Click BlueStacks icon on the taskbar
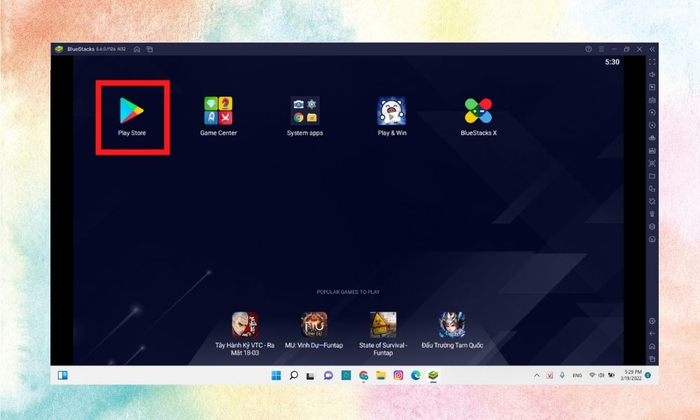The width and height of the screenshot is (700, 420). [433, 375]
